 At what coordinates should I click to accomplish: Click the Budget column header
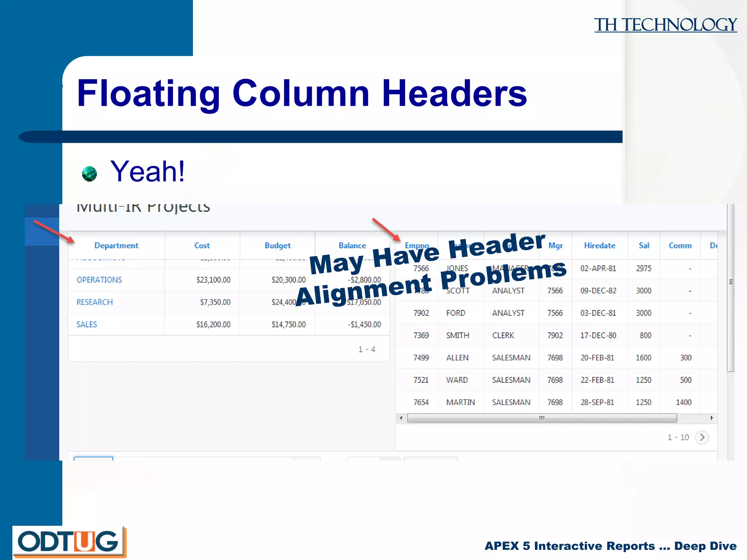click(x=278, y=246)
